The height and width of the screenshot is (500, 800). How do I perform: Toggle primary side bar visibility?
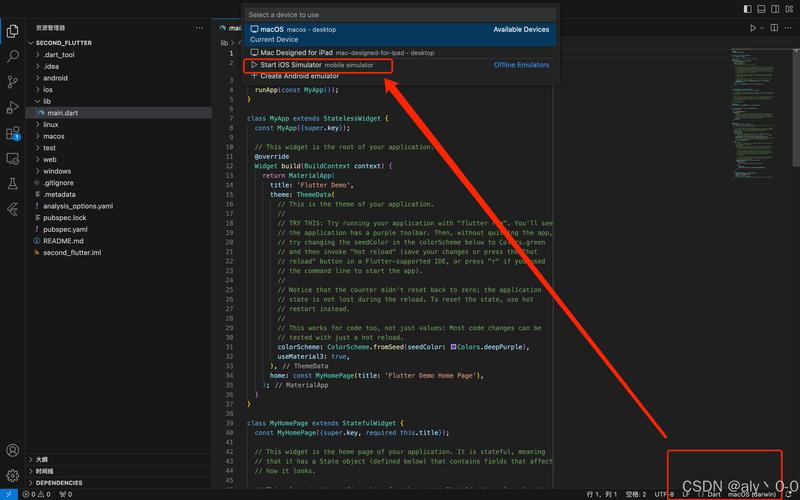coord(747,9)
